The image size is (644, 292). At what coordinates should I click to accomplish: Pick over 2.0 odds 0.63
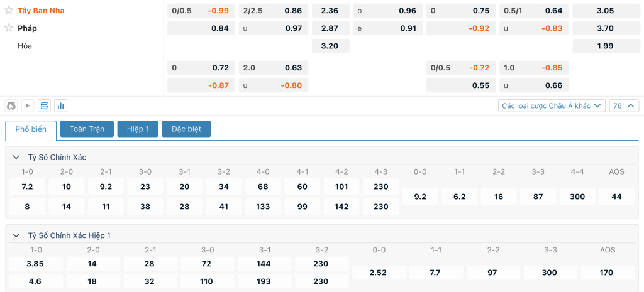(274, 68)
